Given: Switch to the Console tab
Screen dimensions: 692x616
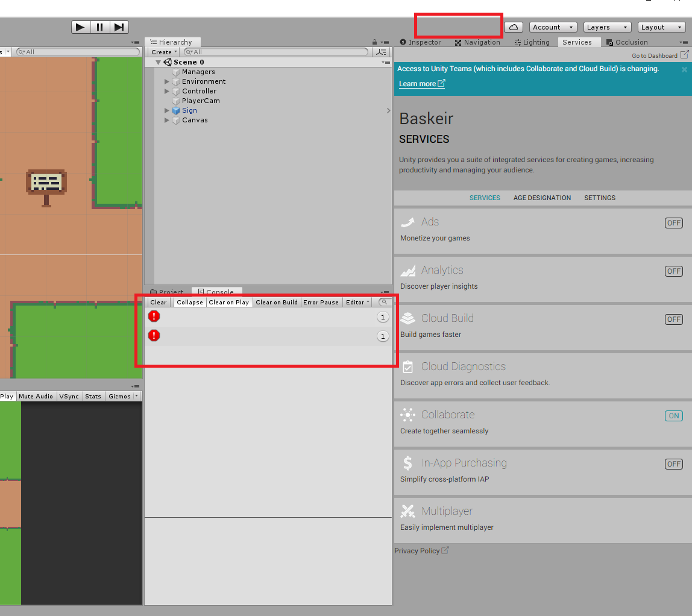Looking at the screenshot, I should click(217, 292).
